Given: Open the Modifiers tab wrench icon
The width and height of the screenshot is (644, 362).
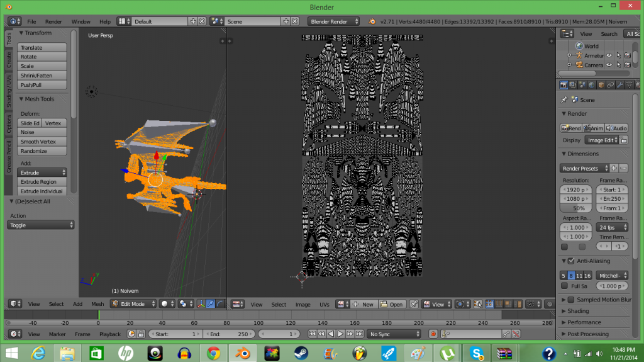Looking at the screenshot, I should click(x=620, y=85).
